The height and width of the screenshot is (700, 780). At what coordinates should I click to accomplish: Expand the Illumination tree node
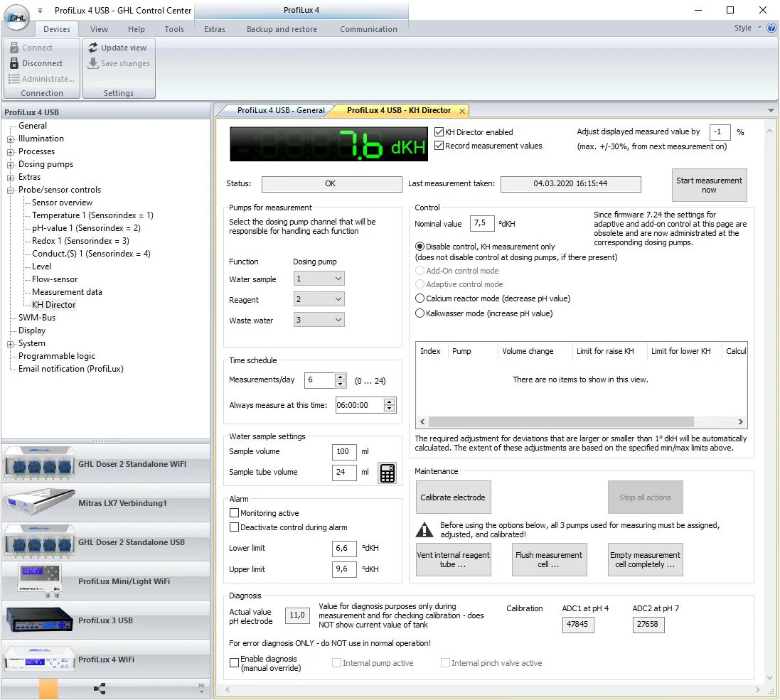click(x=10, y=139)
